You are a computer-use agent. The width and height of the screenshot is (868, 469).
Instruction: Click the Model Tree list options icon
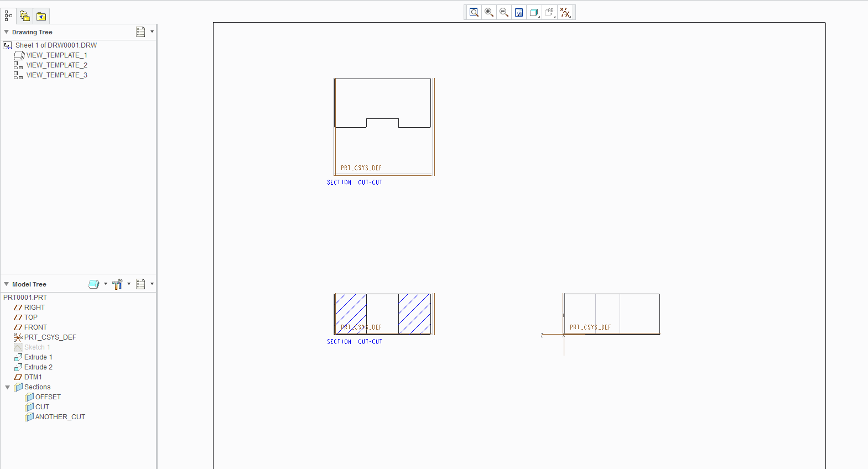click(x=141, y=284)
